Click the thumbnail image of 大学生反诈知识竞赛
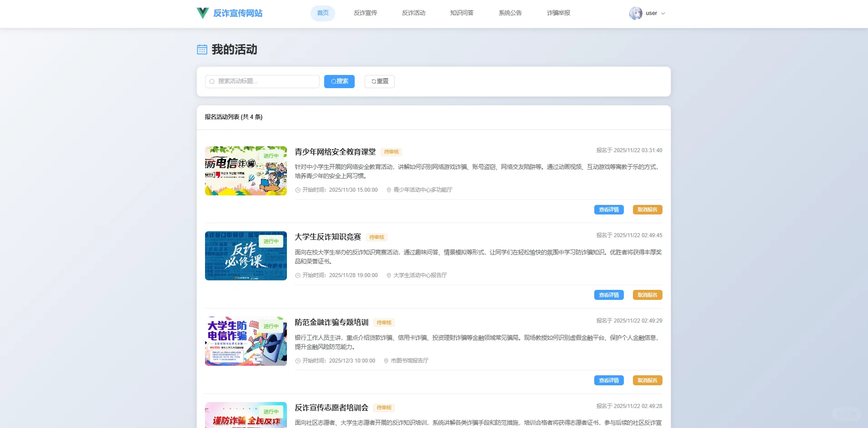 tap(246, 256)
